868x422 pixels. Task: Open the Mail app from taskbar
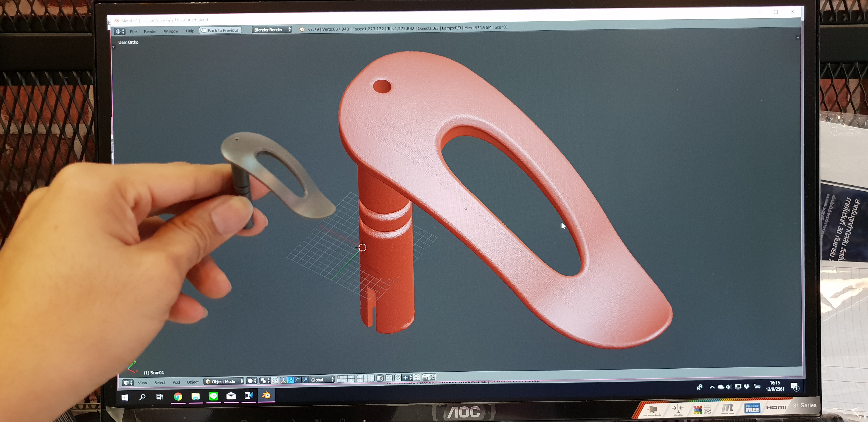[231, 396]
